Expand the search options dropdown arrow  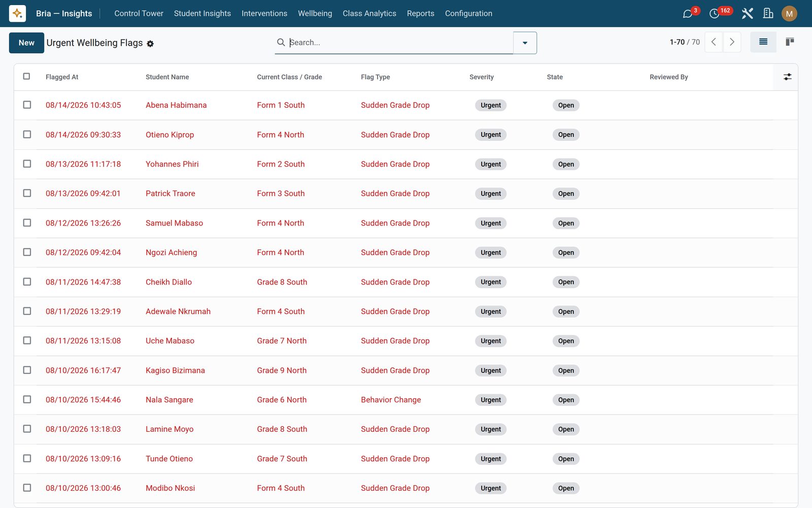(525, 43)
